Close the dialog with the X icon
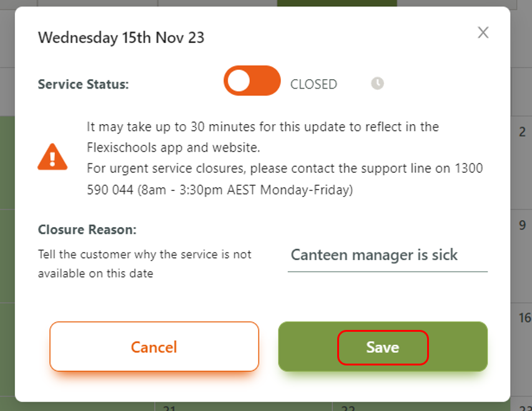 483,32
